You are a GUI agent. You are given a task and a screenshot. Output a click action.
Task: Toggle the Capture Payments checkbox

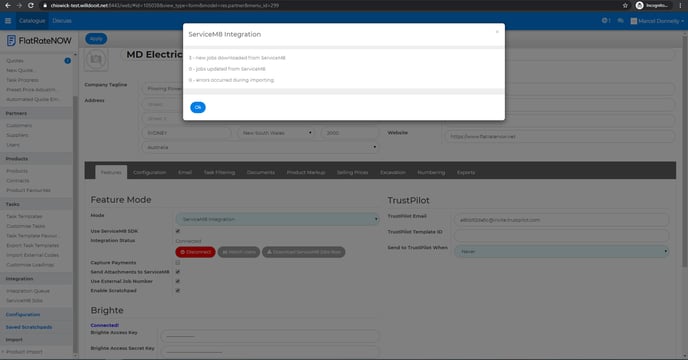coord(178,263)
